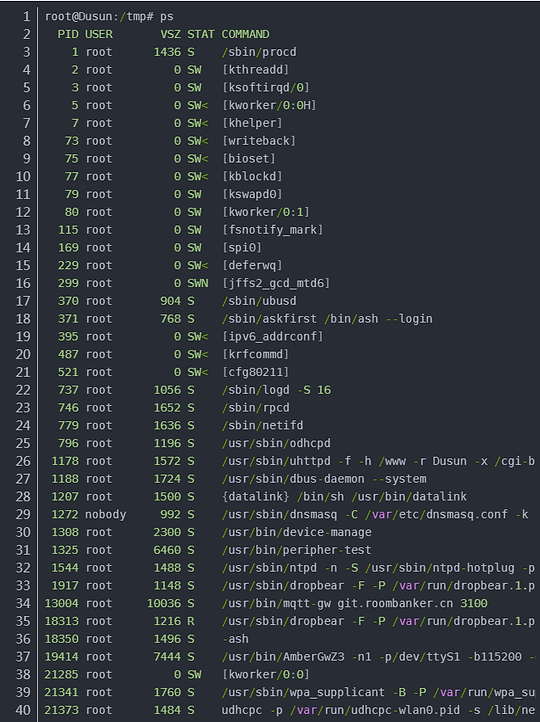
Task: Click the user 'nobody' entry
Action: tap(105, 514)
